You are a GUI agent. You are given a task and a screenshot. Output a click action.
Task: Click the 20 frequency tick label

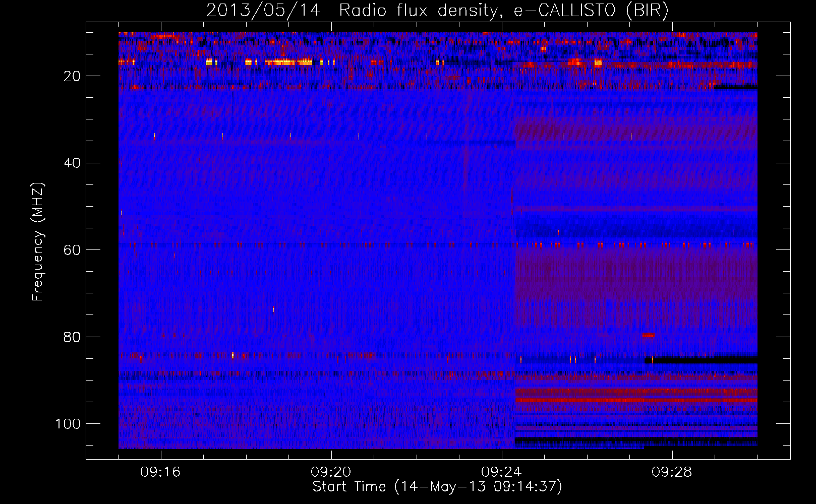click(72, 76)
